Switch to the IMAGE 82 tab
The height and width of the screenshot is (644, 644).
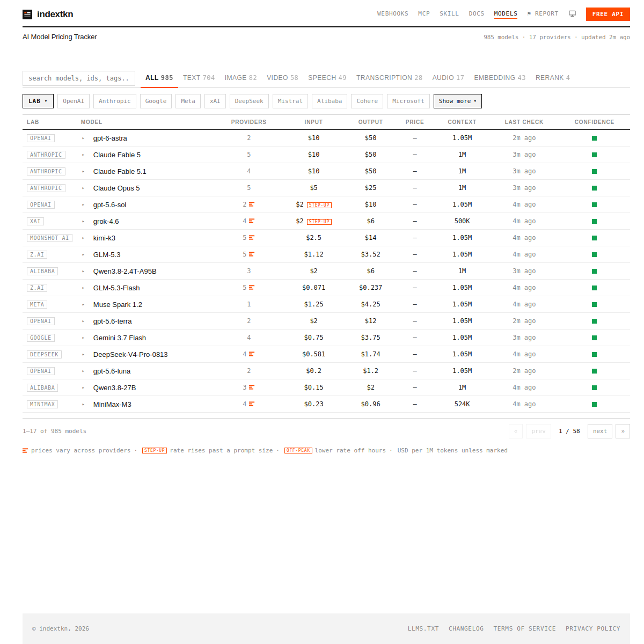point(240,78)
